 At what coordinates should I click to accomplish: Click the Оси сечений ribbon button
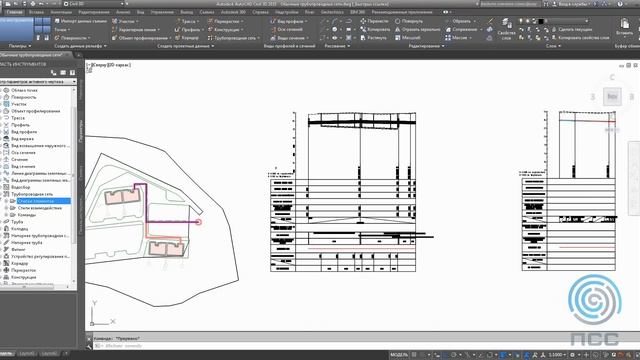point(287,29)
